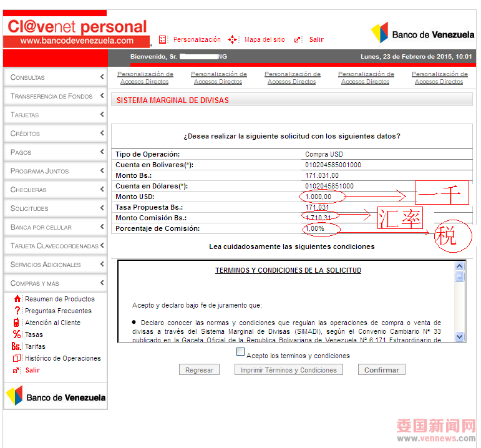Open Consultas menu label
The width and height of the screenshot is (481, 448).
(x=27, y=77)
